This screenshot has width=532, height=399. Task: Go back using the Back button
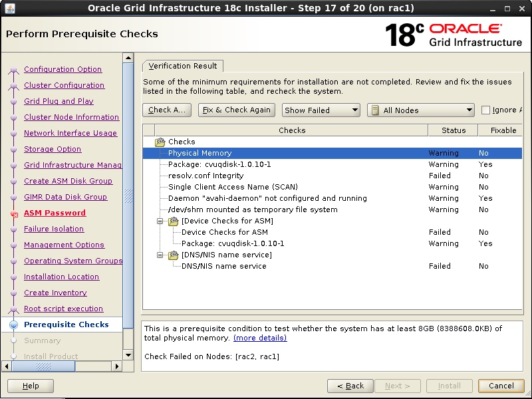(350, 386)
